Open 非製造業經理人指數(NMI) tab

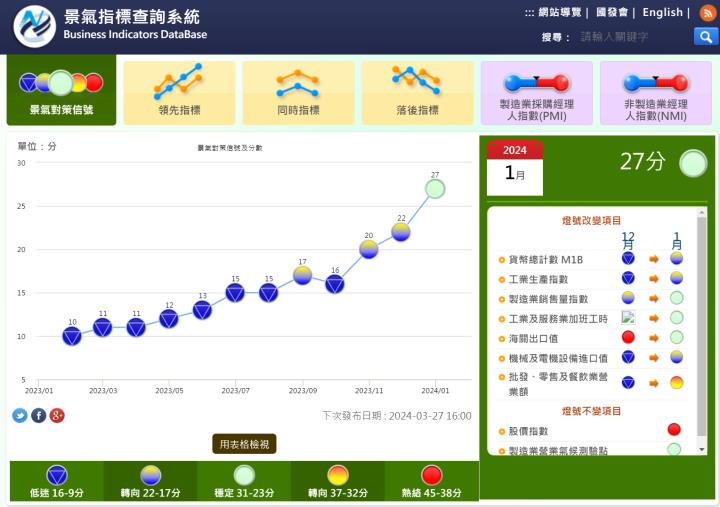point(656,93)
